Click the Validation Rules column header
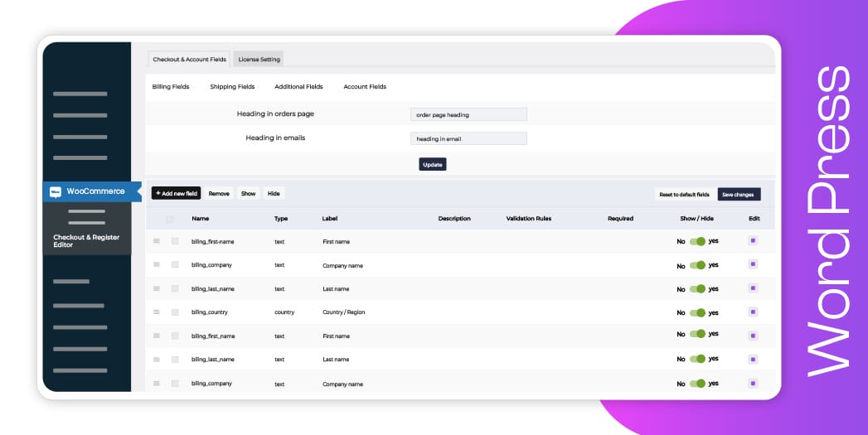Viewport: 868px width, 435px height. coord(529,219)
